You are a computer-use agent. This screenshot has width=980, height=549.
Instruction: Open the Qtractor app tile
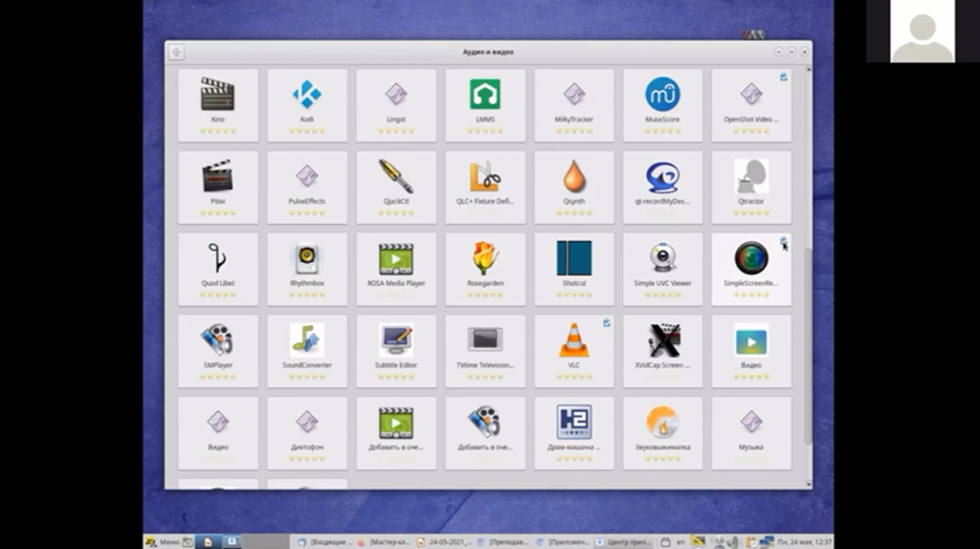pyautogui.click(x=751, y=187)
